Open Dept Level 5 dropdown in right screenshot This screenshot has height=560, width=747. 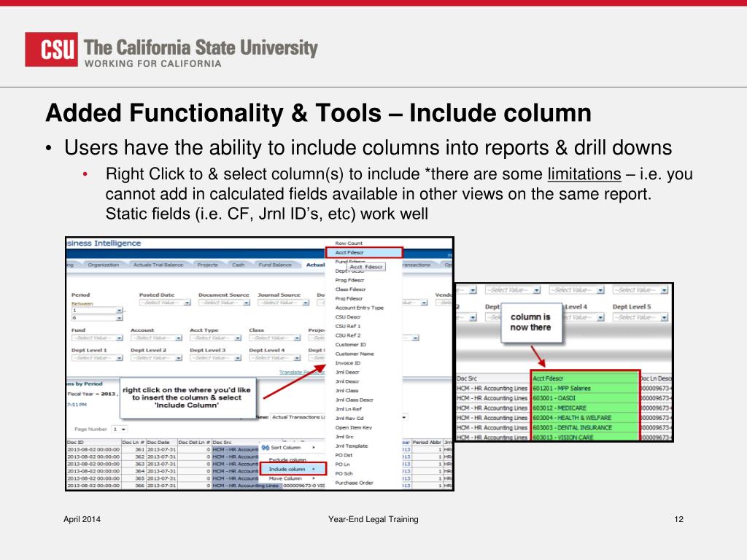click(x=640, y=317)
